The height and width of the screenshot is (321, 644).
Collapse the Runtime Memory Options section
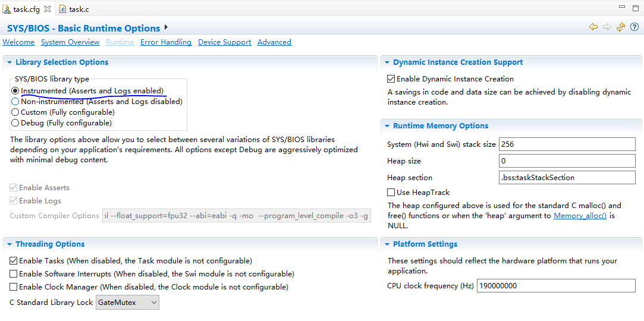click(387, 126)
